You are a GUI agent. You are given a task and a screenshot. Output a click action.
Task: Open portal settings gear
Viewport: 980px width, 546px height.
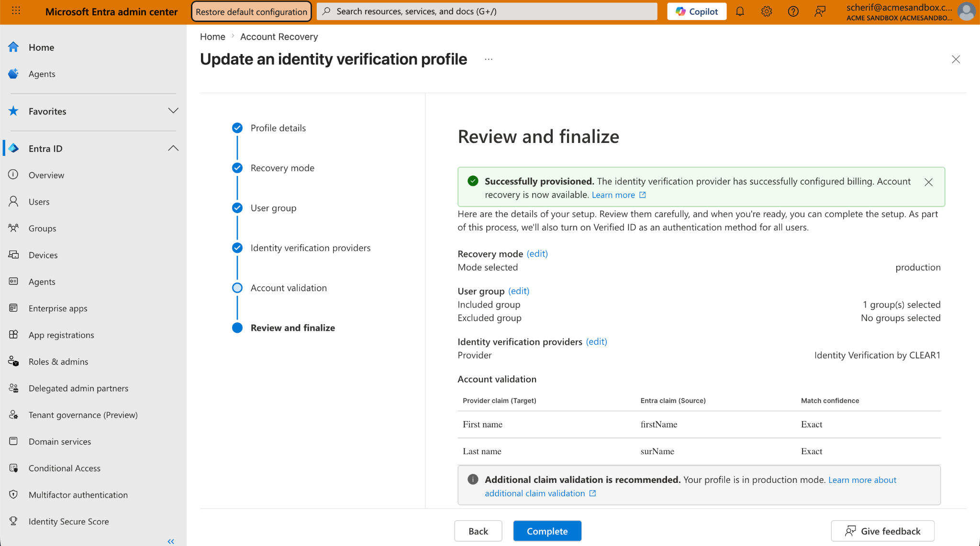point(767,11)
